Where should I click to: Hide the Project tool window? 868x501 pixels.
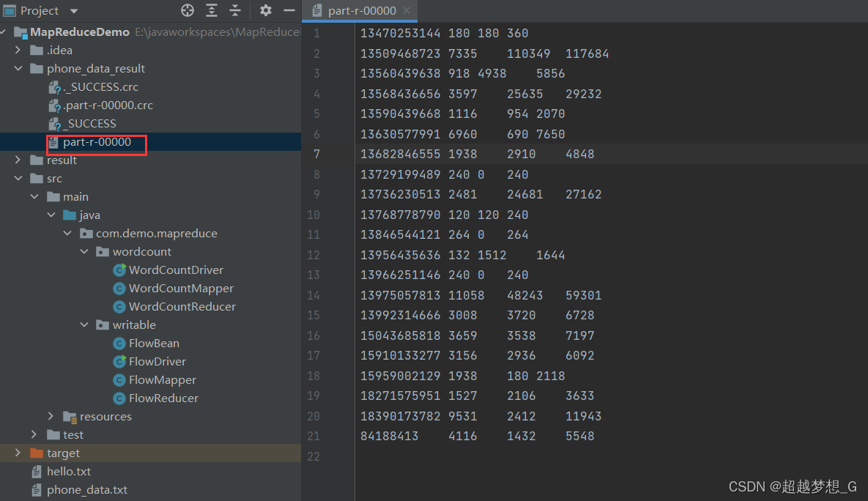coord(289,10)
